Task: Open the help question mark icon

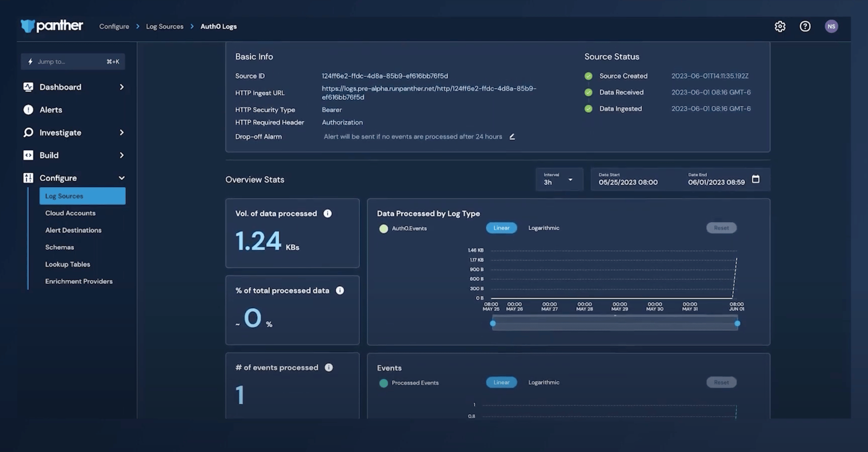Action: click(805, 26)
